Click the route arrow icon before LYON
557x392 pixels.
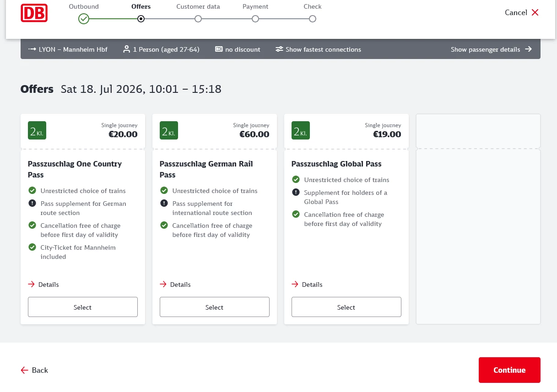pos(32,49)
